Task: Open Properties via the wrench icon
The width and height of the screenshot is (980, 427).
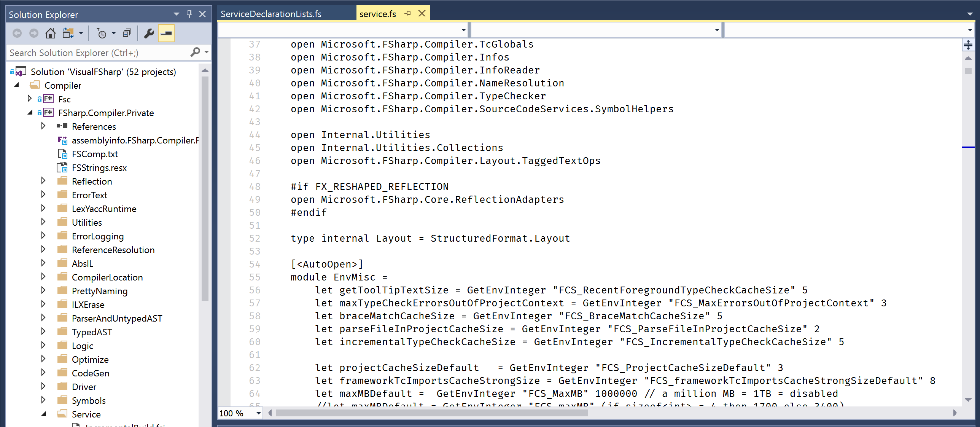Action: click(149, 33)
